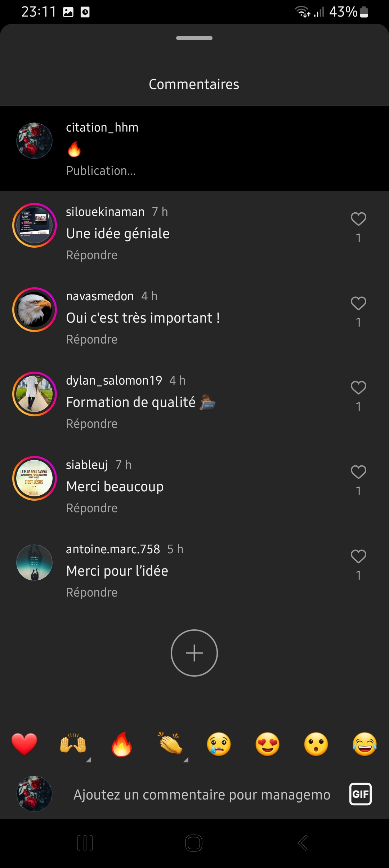This screenshot has width=389, height=868.
Task: Tap Répondre under navasmedon's comment
Action: pos(92,339)
